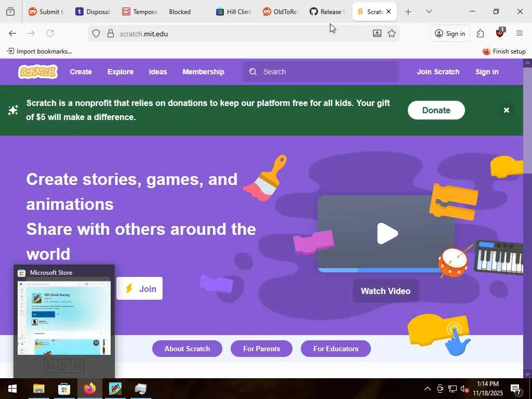Open the Explore page
This screenshot has height=399, width=532.
(x=121, y=72)
